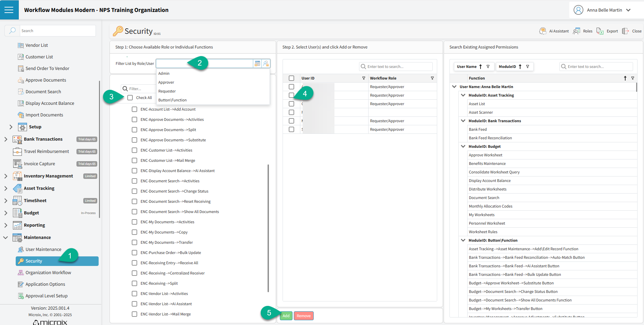Click the user lookup icon beside filter field
The height and width of the screenshot is (325, 644).
click(266, 63)
